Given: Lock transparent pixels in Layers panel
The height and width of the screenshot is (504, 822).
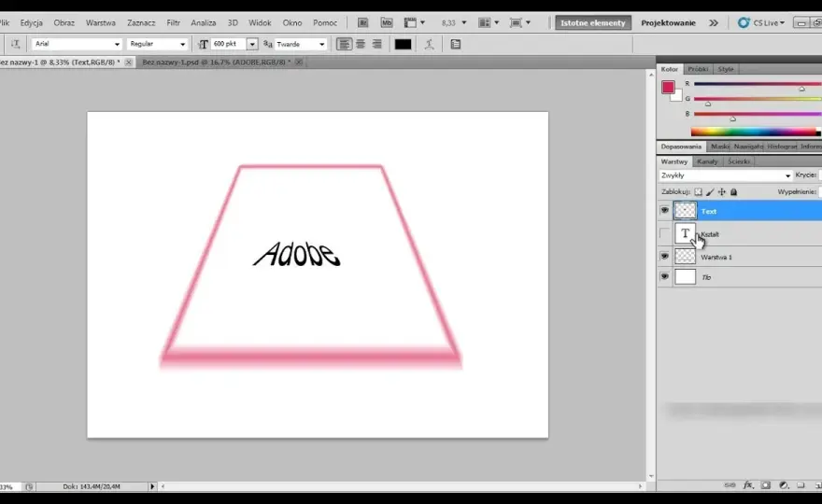Looking at the screenshot, I should click(x=699, y=192).
